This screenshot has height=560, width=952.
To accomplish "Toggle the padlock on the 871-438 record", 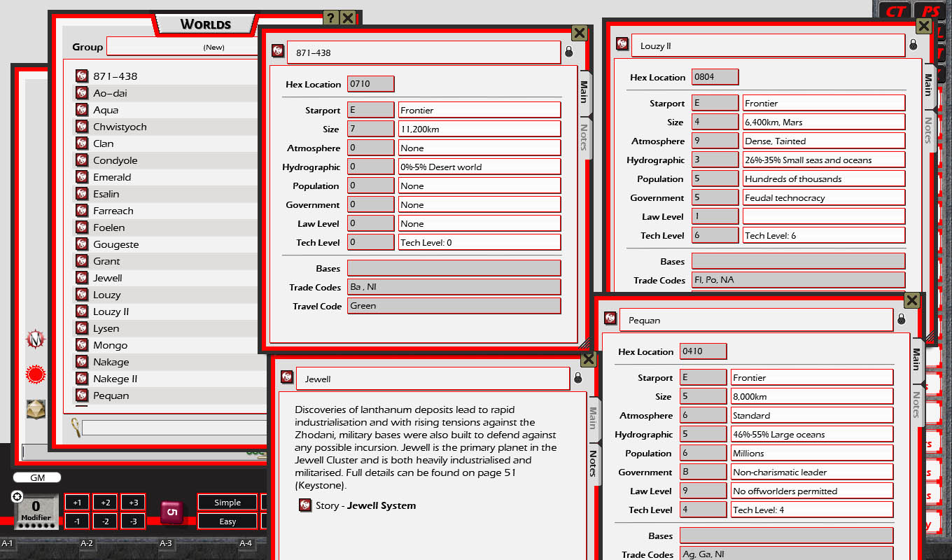I will pos(569,51).
